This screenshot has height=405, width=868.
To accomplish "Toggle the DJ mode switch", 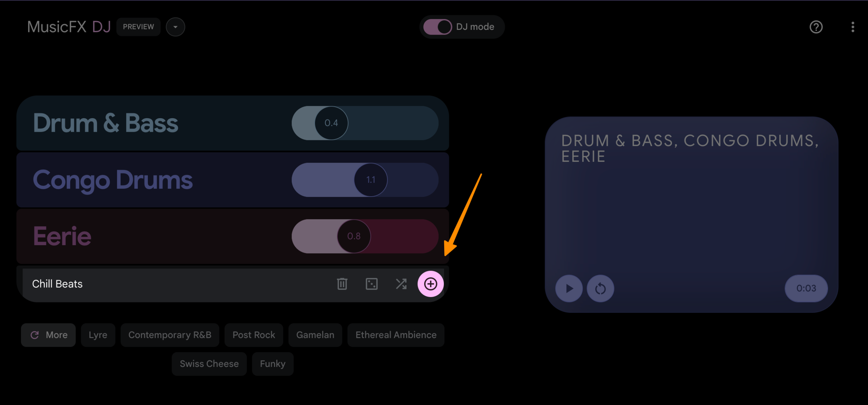I will 437,27.
